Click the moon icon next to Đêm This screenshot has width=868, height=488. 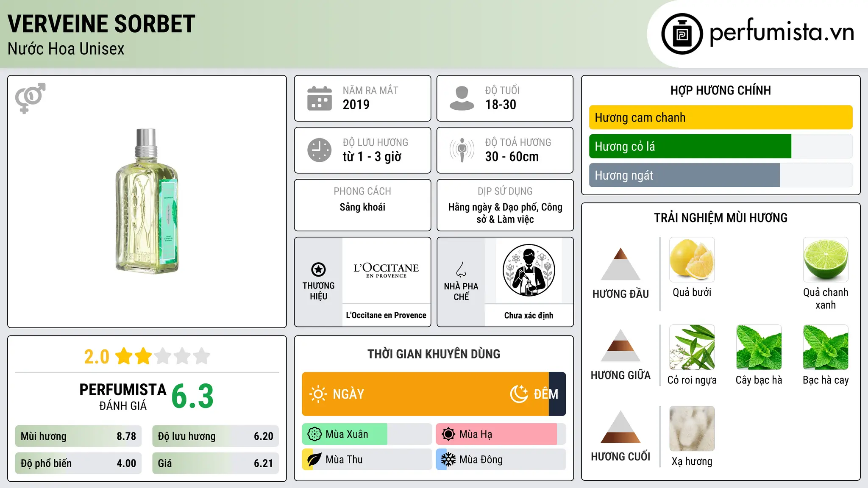click(x=519, y=394)
